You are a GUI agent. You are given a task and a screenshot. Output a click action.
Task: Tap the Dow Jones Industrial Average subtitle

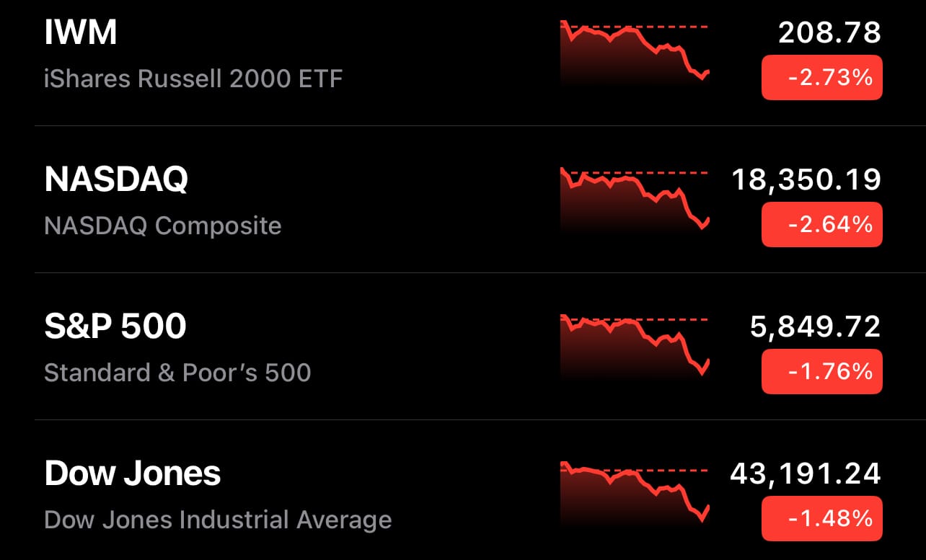click(x=218, y=520)
